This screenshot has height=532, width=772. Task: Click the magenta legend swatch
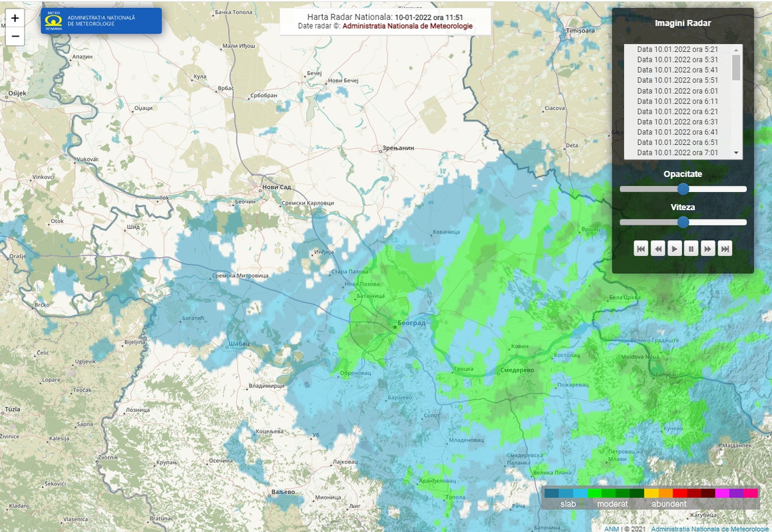click(722, 493)
